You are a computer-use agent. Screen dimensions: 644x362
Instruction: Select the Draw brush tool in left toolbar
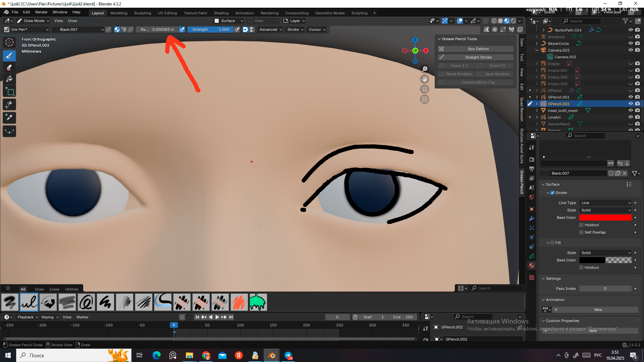(x=9, y=55)
